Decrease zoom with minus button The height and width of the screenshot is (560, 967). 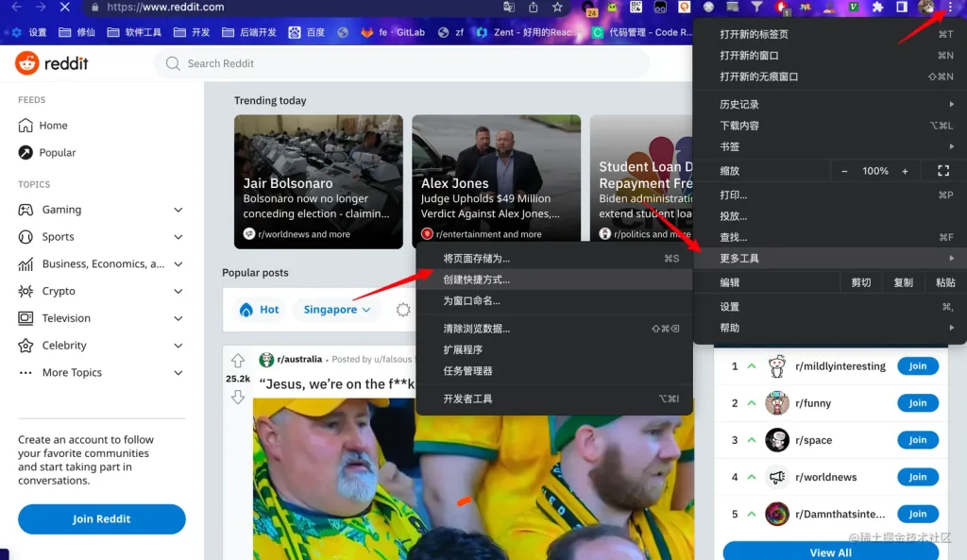coord(844,171)
